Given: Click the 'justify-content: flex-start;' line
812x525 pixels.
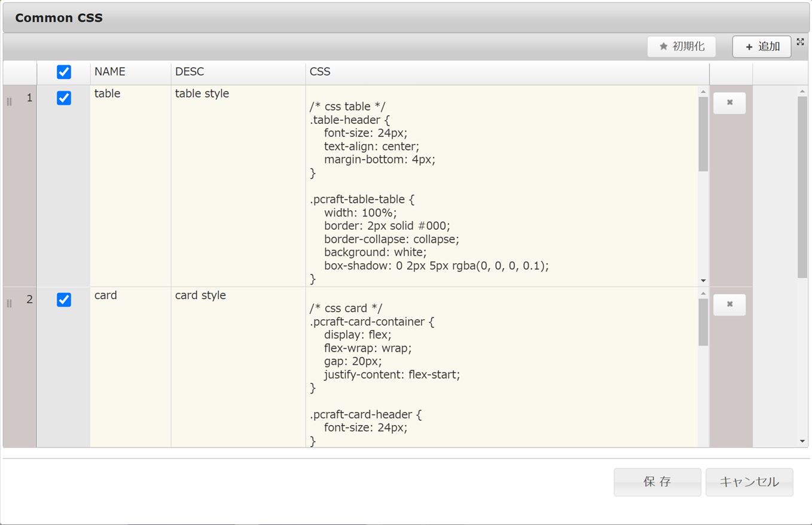Looking at the screenshot, I should click(x=392, y=375).
